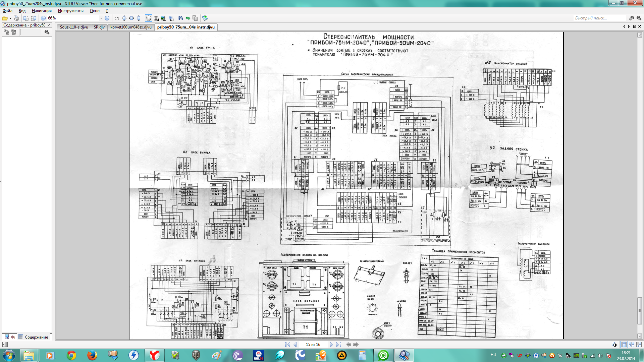Open search with binoculars icon
Image resolution: width=644 pixels, height=362 pixels.
pyautogui.click(x=180, y=18)
